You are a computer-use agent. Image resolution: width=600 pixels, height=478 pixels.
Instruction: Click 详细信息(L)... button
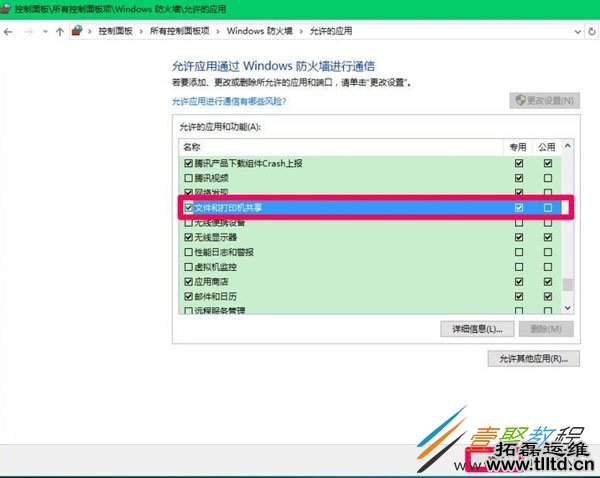pyautogui.click(x=477, y=329)
